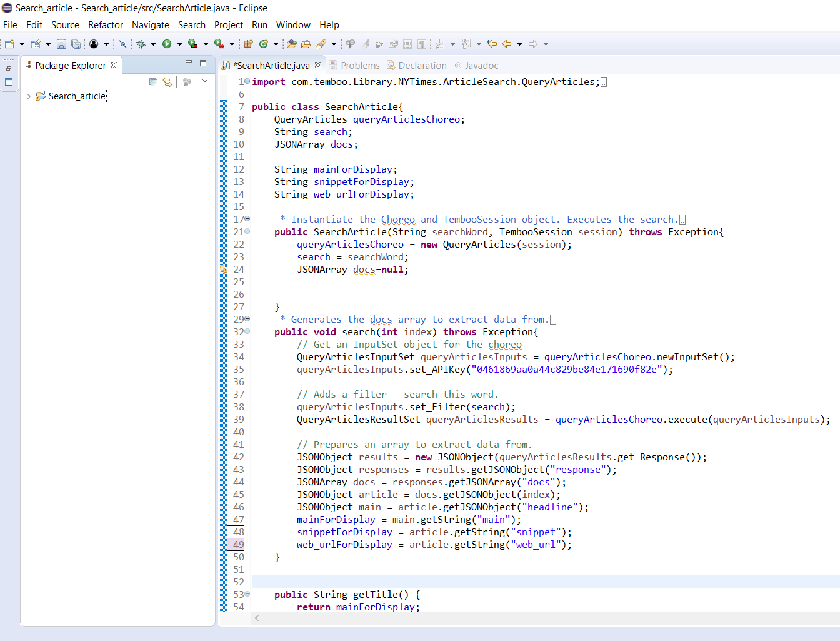840x641 pixels.
Task: Click the New file toolbar icon
Action: click(x=9, y=44)
